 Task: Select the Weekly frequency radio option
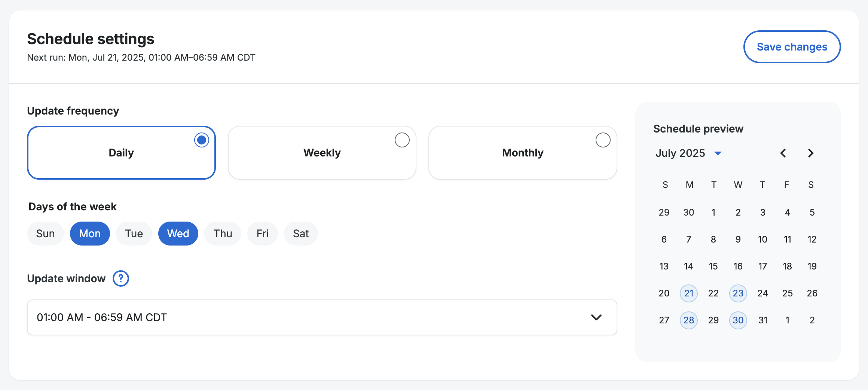coord(402,140)
